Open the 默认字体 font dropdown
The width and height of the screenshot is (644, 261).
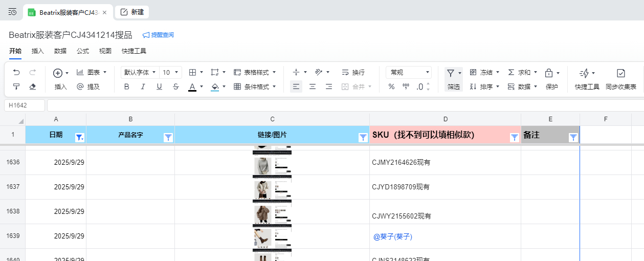(140, 73)
